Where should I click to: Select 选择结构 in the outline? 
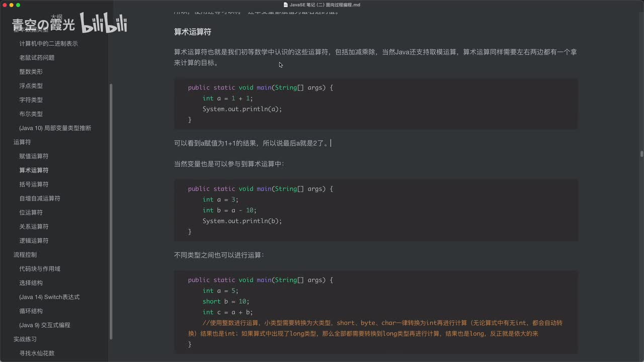pos(31,283)
